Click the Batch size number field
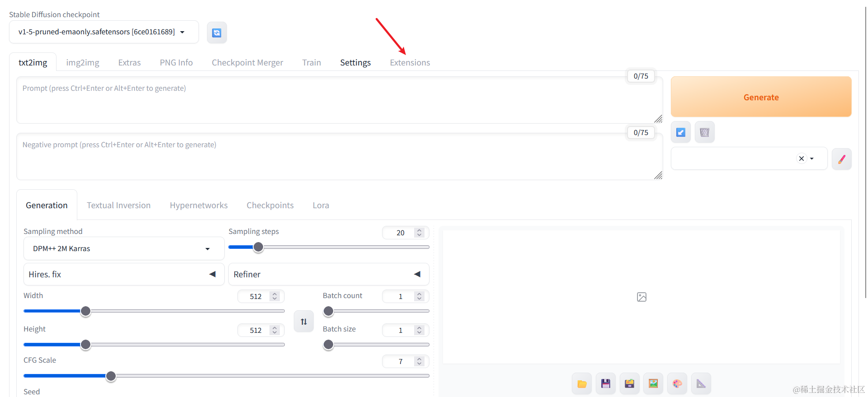 [x=406, y=330]
